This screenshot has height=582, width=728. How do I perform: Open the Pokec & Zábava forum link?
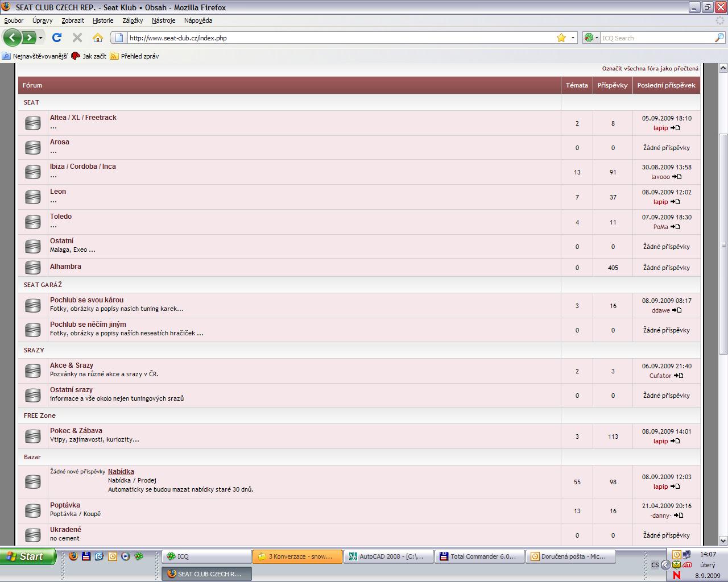point(76,431)
